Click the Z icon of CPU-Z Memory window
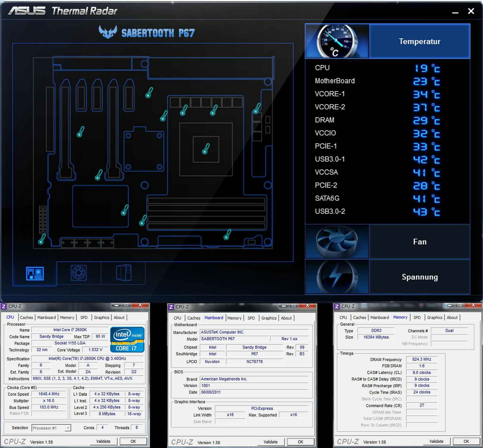The image size is (483, 448). tap(337, 306)
